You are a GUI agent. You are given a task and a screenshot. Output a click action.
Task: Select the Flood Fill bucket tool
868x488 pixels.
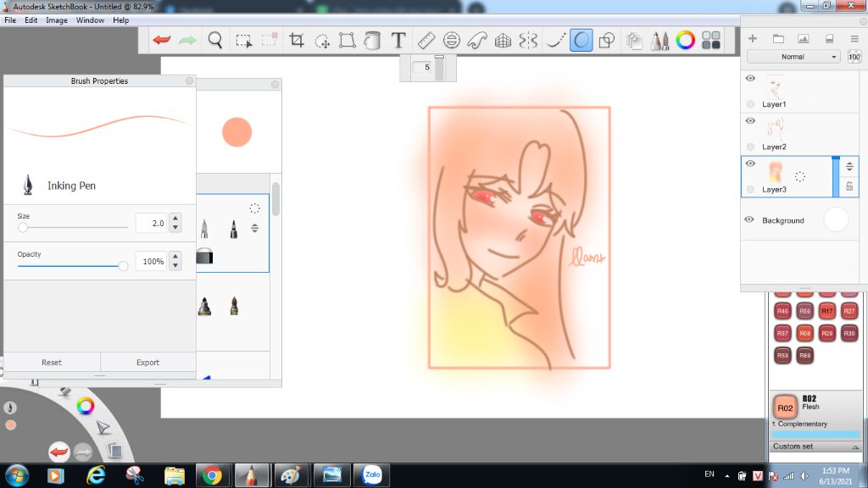(373, 40)
